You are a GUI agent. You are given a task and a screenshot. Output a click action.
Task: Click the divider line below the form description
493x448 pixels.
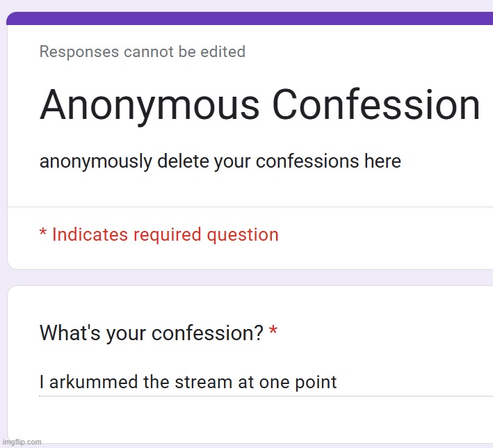click(x=250, y=207)
